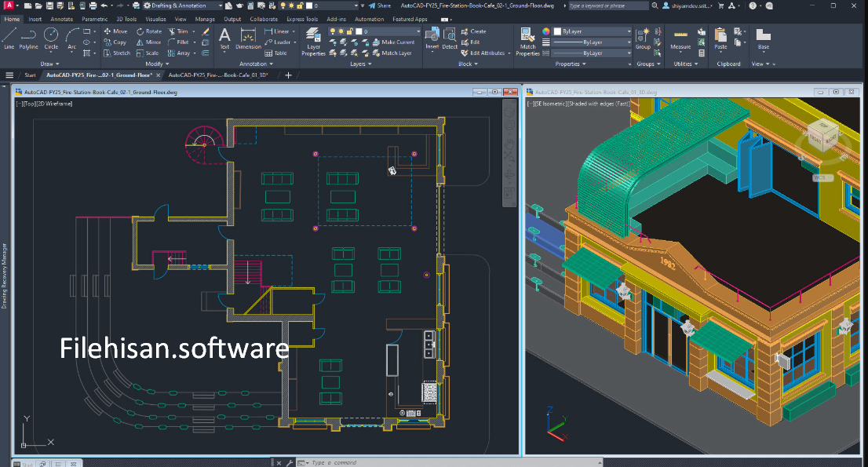This screenshot has height=467, width=868.
Task: Click the color wheel in Properties panel
Action: click(x=545, y=31)
